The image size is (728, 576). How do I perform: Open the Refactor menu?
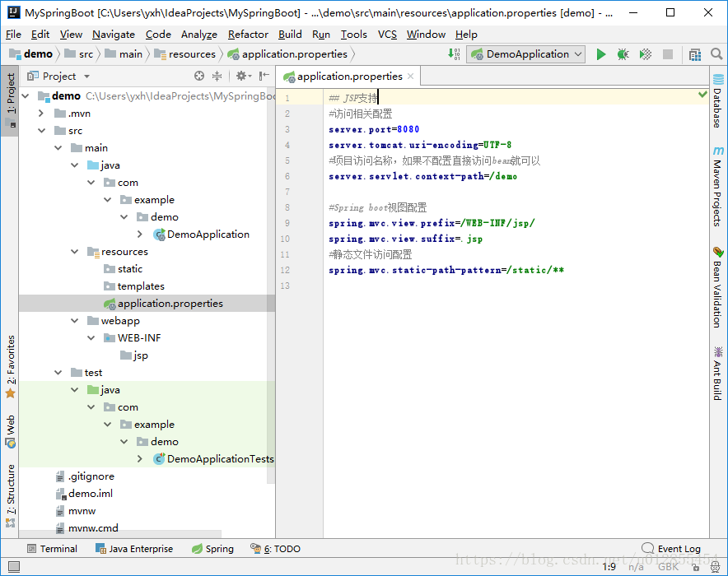[248, 35]
